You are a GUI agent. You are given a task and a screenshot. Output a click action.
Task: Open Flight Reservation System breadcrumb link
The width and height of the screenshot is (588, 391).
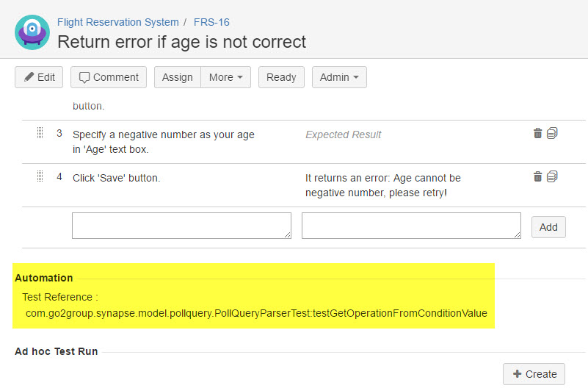(117, 22)
